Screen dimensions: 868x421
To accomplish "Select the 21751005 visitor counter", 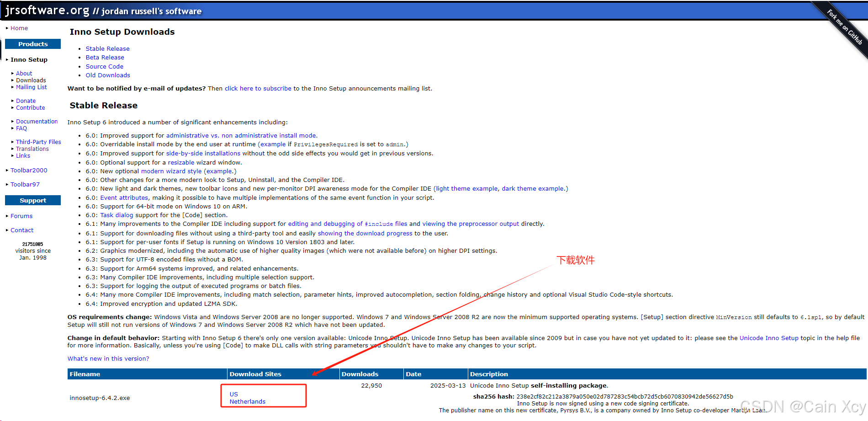I will (x=33, y=245).
